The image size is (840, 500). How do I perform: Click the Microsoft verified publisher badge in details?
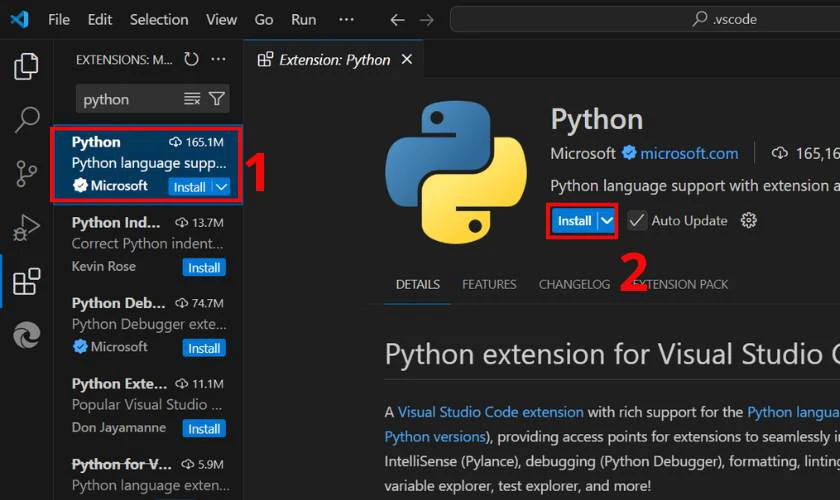(x=629, y=153)
